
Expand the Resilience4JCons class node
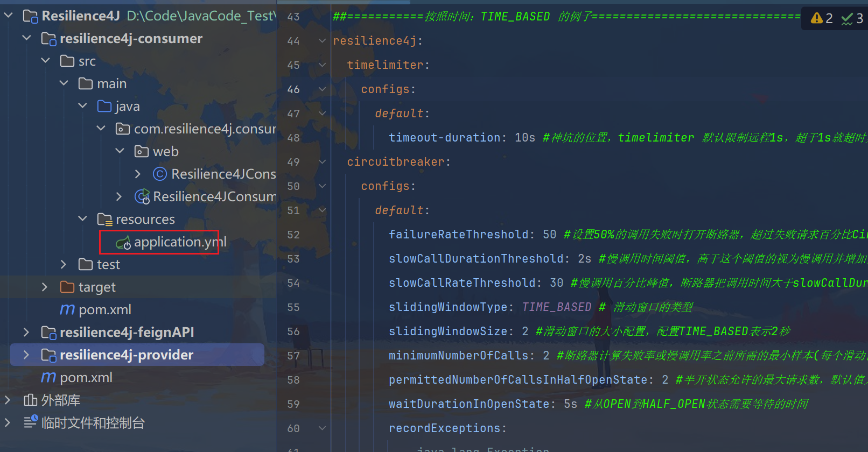(138, 174)
